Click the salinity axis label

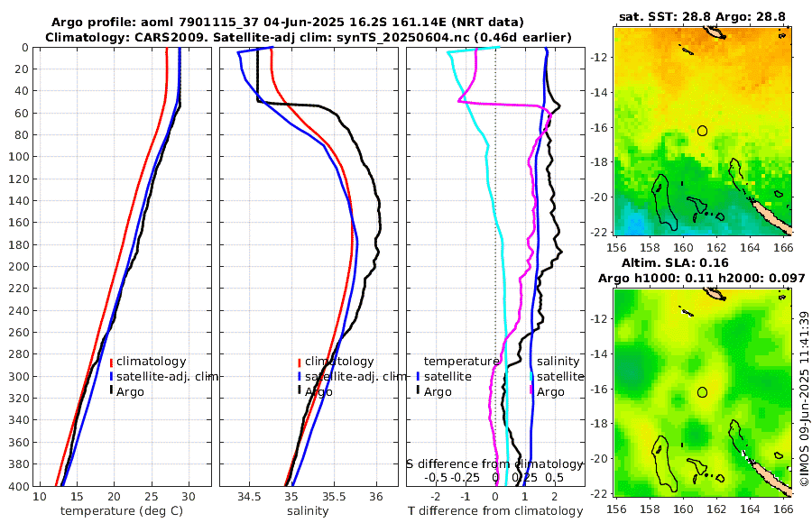[308, 511]
